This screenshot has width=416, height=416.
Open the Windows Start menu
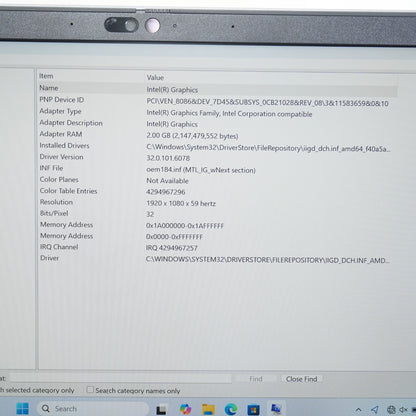coord(22,408)
